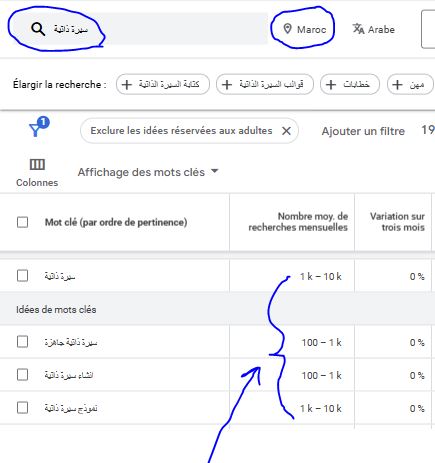Check the box for سيرة ذاتية جاهزة row

(22, 342)
